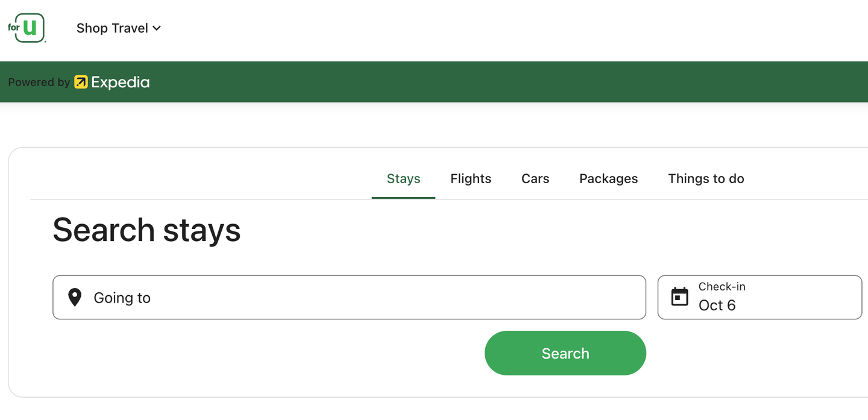Click the location pin icon
Image resolution: width=868 pixels, height=420 pixels.
pyautogui.click(x=75, y=297)
